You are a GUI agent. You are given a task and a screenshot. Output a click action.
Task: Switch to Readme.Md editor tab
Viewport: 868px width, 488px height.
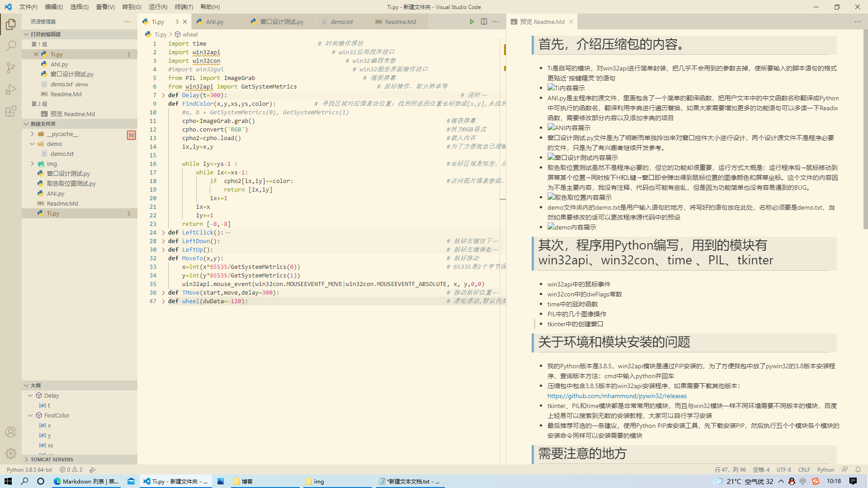pos(400,22)
